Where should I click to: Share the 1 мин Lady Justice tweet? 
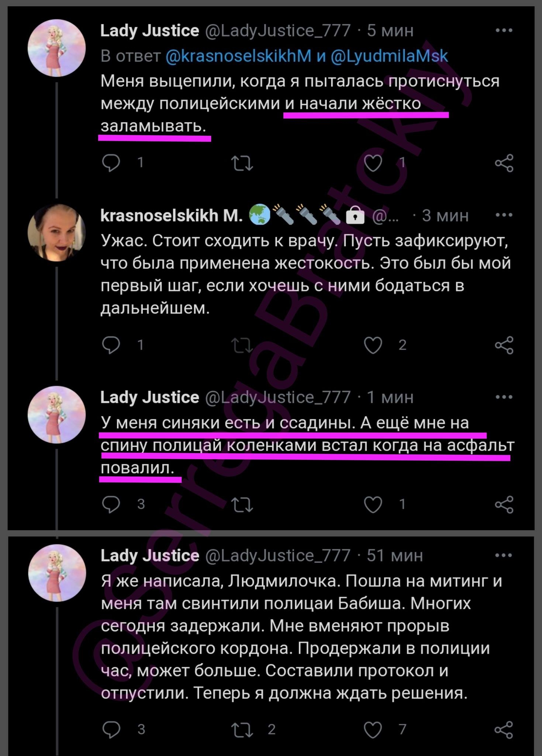(x=504, y=505)
